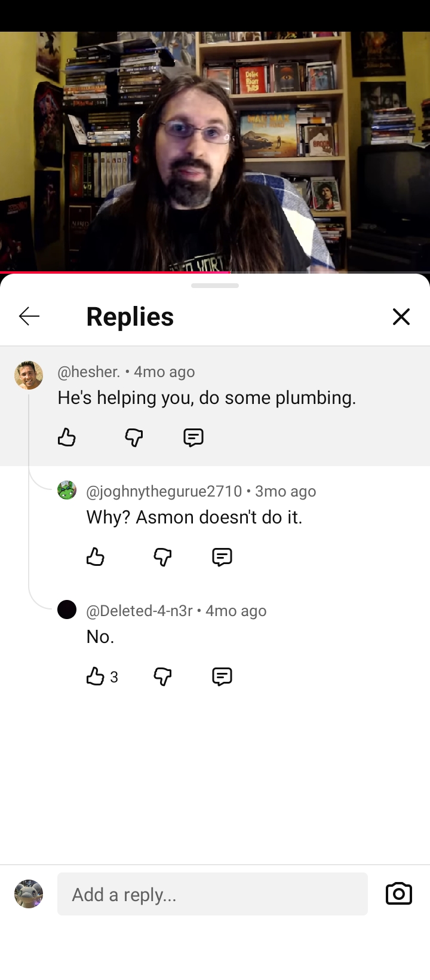Like @joghnythegurue2710's reply
This screenshot has width=430, height=980.
pos(96,557)
